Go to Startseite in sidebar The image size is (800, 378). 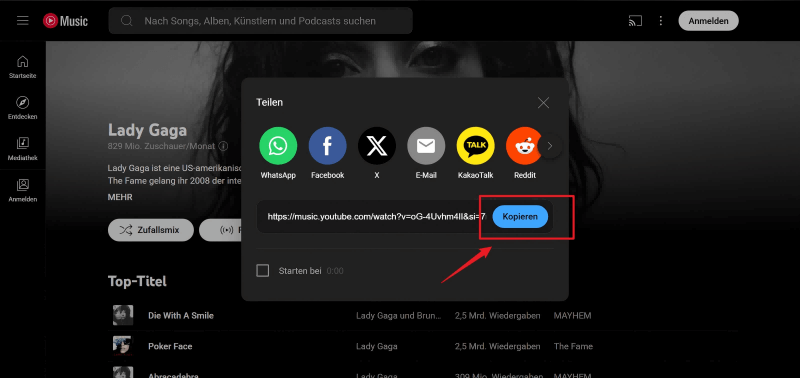[x=22, y=67]
